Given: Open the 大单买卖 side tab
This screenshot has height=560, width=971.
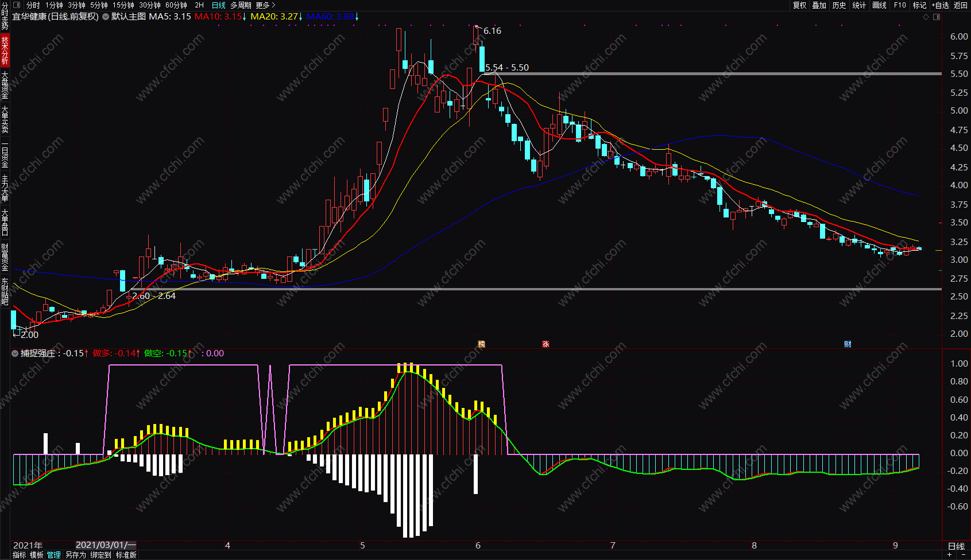Looking at the screenshot, I should pos(5,119).
